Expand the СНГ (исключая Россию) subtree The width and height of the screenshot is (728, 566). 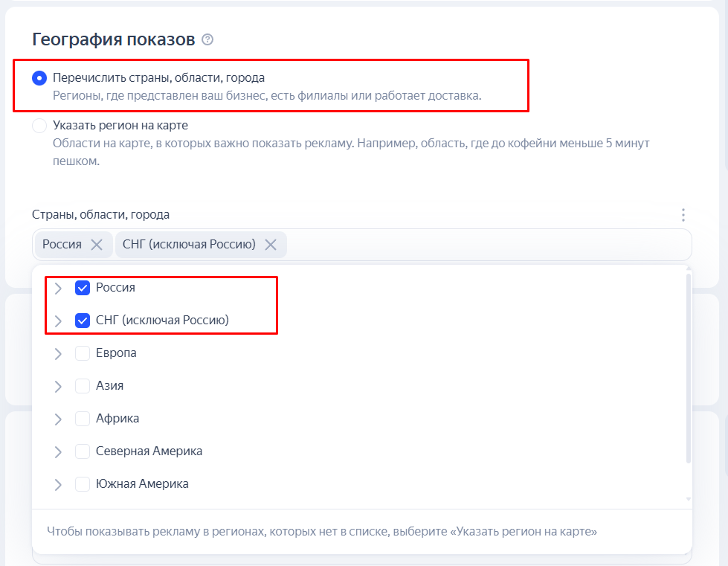tap(58, 321)
